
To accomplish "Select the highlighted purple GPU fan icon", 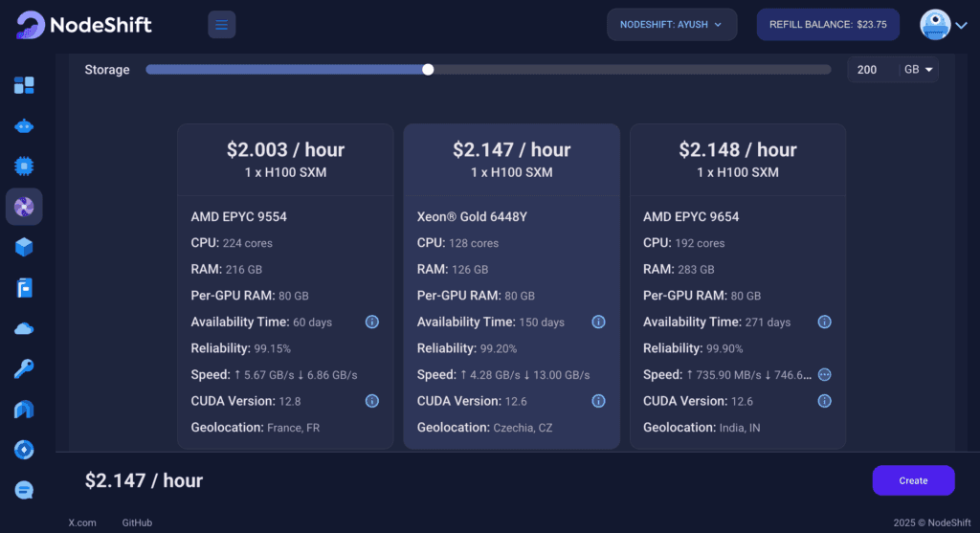I will [24, 207].
